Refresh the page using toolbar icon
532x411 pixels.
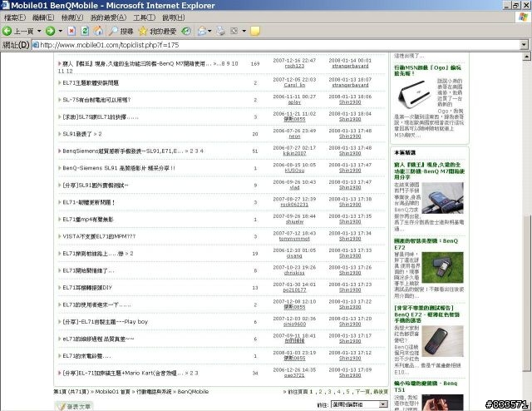click(85, 32)
